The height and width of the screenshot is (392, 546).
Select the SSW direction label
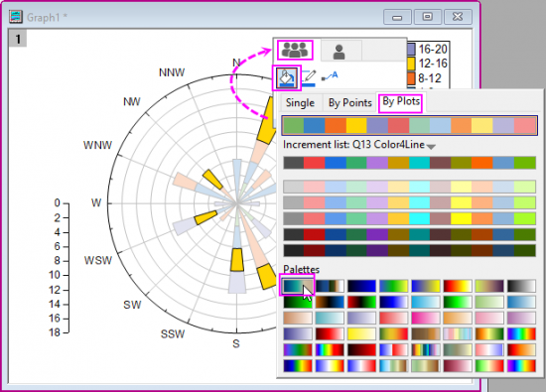pyautogui.click(x=173, y=334)
